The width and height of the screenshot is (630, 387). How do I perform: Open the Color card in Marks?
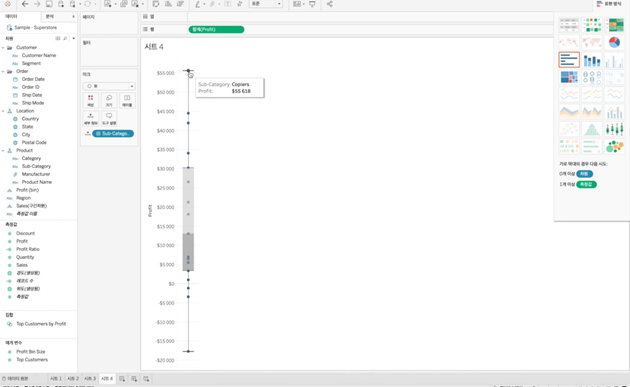(90, 100)
